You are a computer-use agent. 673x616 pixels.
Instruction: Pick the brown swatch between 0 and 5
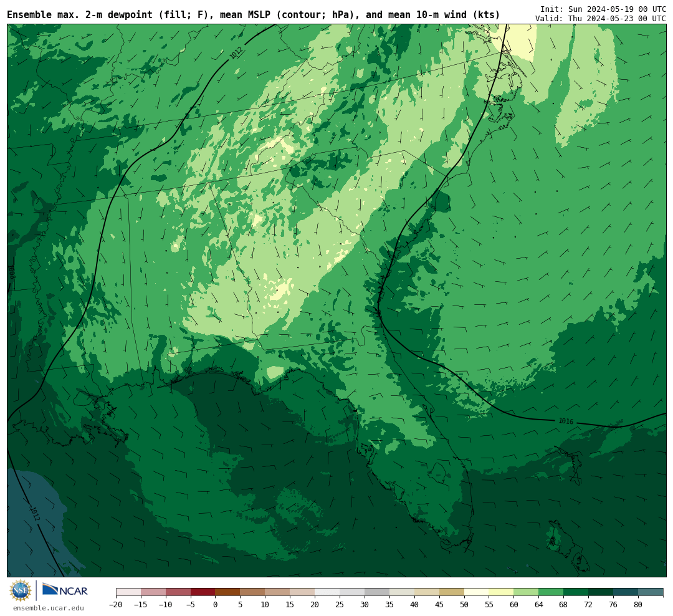coord(228,592)
